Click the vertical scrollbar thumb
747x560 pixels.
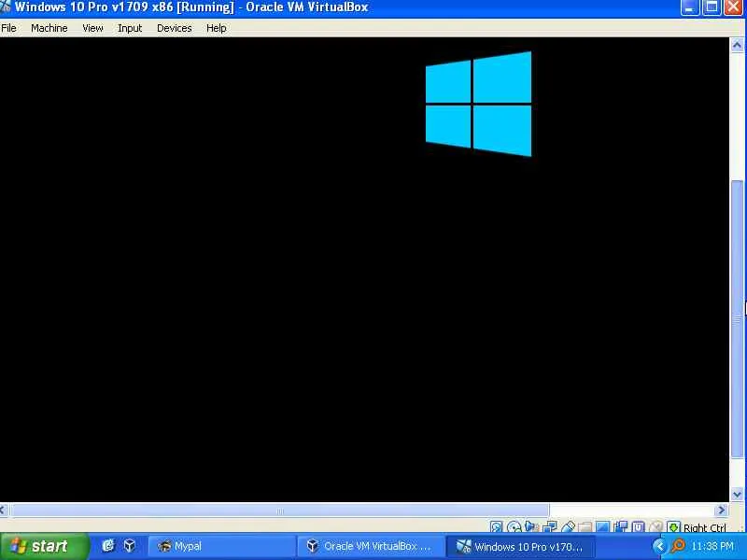737,319
